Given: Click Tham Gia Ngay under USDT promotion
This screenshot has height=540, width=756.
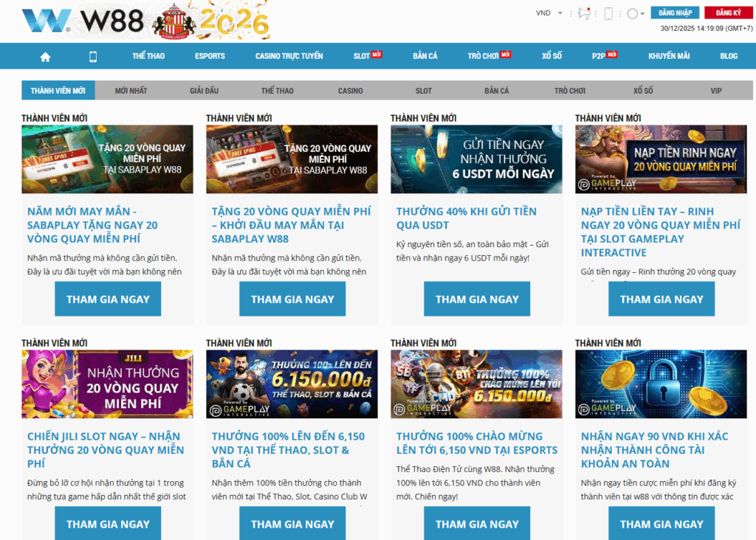Looking at the screenshot, I should click(x=477, y=299).
